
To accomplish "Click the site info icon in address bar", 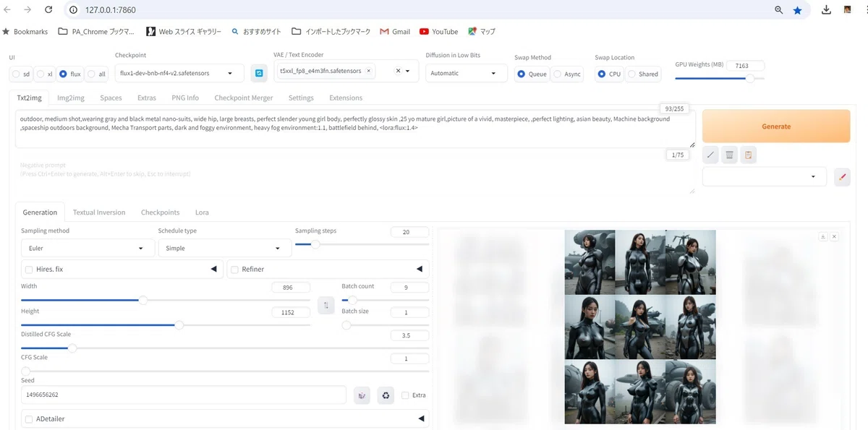I will pyautogui.click(x=73, y=10).
